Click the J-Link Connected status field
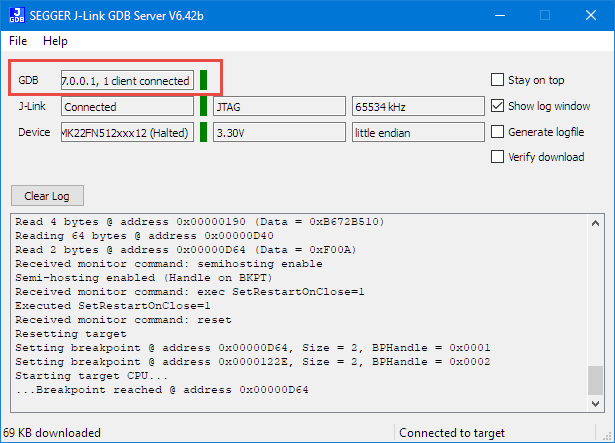 click(x=127, y=106)
